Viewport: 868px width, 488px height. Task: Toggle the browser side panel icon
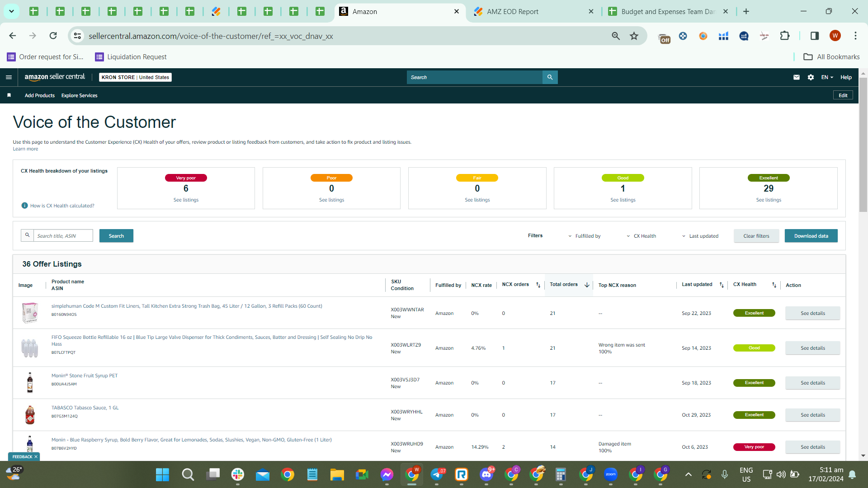[x=815, y=36]
